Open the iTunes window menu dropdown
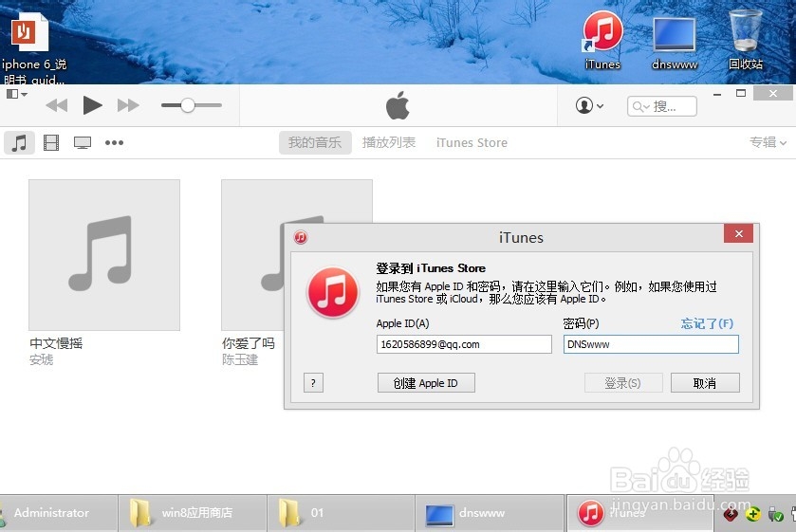The width and height of the screenshot is (796, 532). tap(17, 94)
